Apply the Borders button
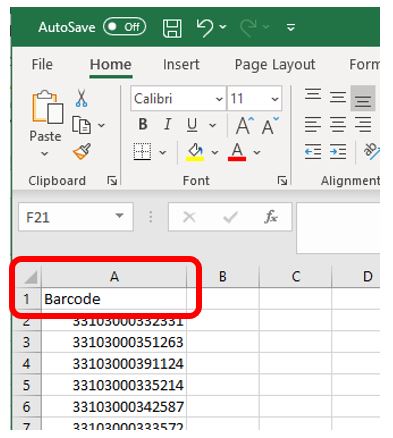The width and height of the screenshot is (393, 438). 142,152
